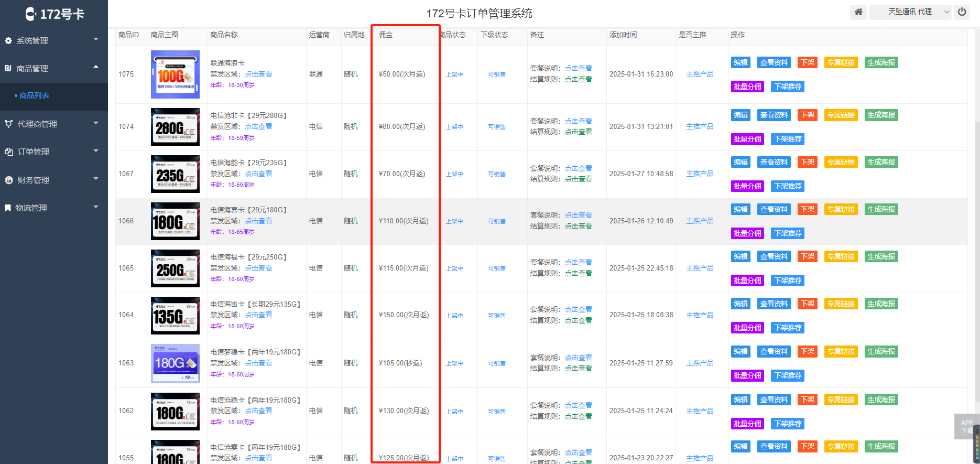Expand the 系统管理 menu arrow
The width and height of the screenshot is (980, 464).
[96, 39]
